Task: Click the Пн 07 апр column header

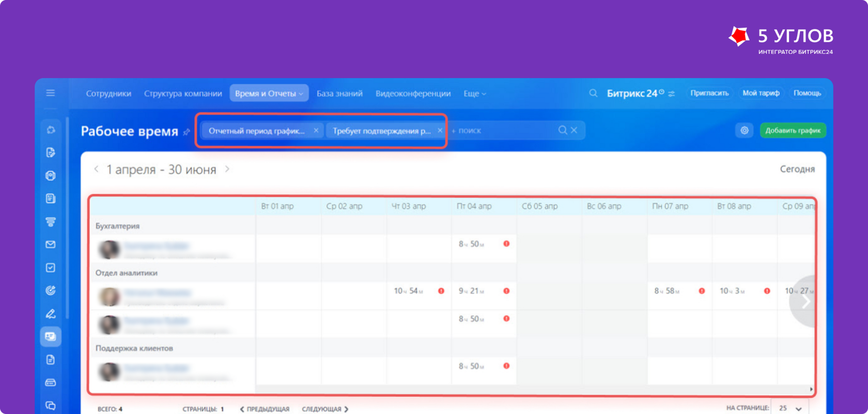Action: coord(670,206)
